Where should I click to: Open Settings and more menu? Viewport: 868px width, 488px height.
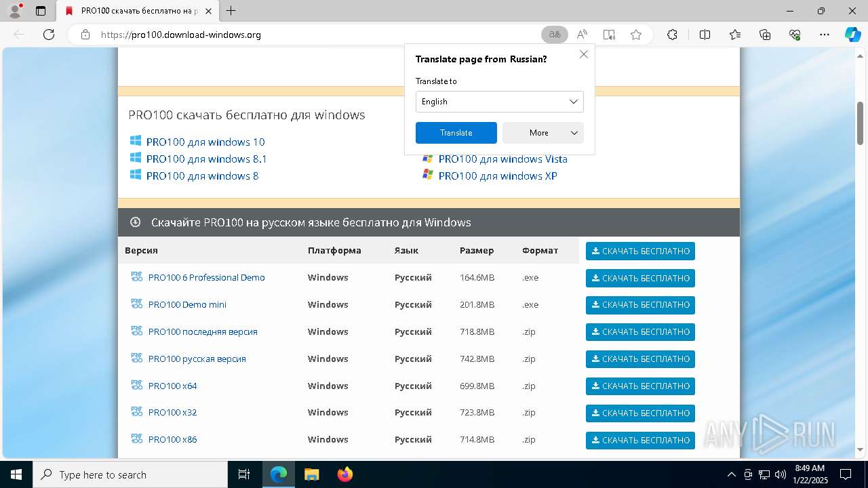click(825, 35)
